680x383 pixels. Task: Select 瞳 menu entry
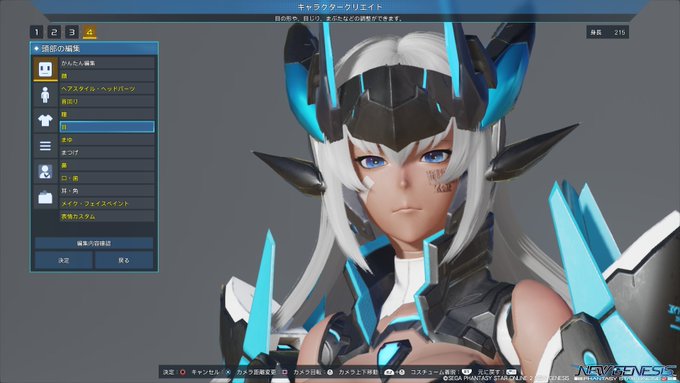coord(107,114)
